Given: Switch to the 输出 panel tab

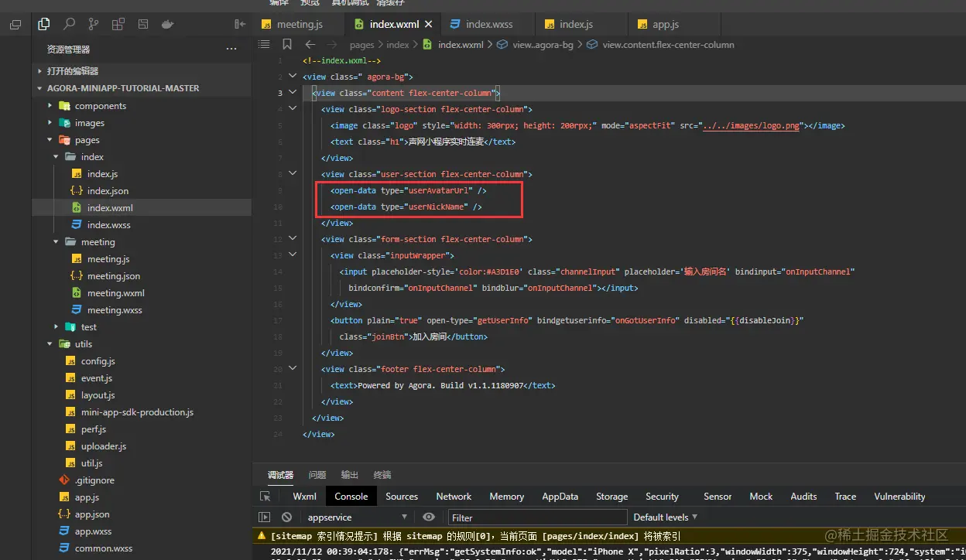Looking at the screenshot, I should click(350, 475).
